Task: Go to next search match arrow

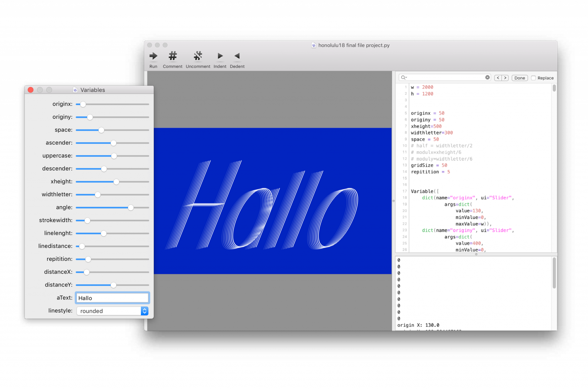Action: click(x=505, y=78)
